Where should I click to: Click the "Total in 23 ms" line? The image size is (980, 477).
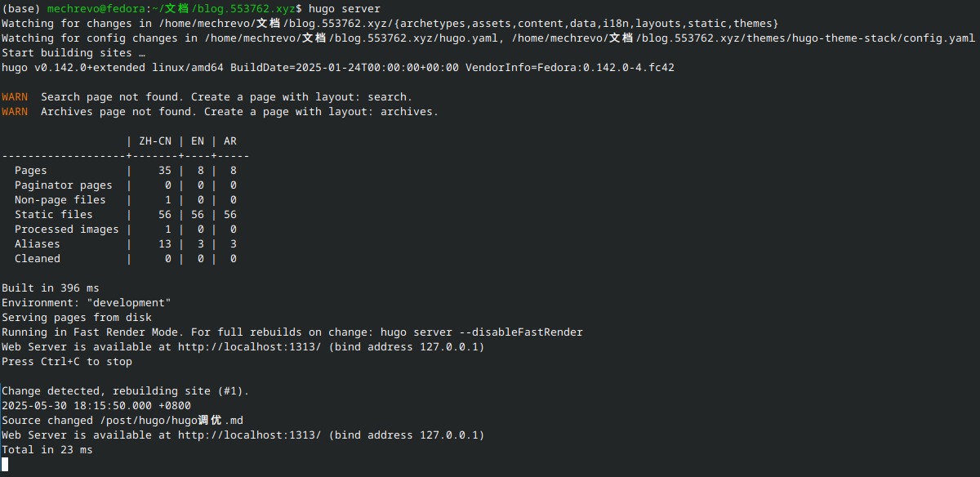[47, 450]
